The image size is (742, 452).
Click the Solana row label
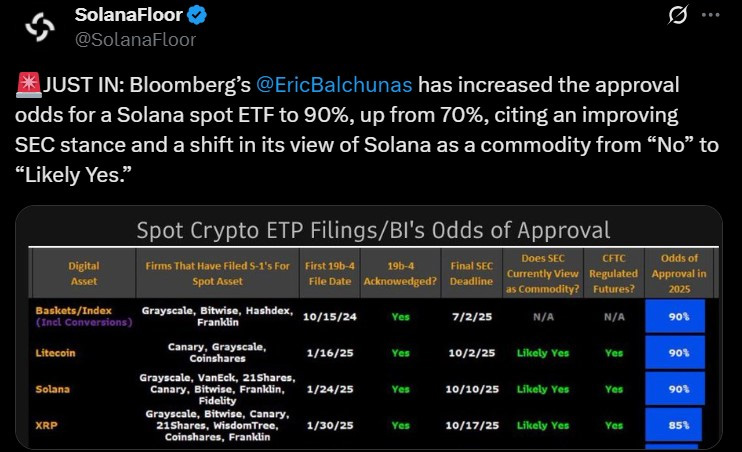coord(53,389)
